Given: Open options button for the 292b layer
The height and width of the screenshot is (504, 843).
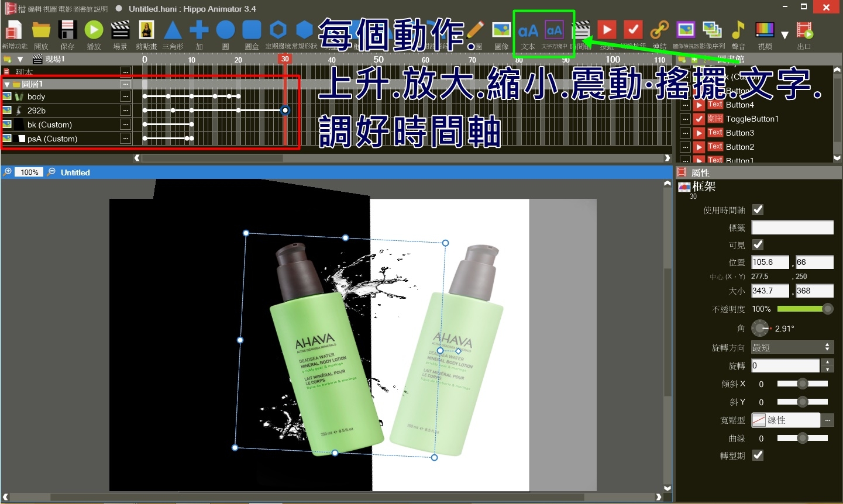Looking at the screenshot, I should [125, 111].
